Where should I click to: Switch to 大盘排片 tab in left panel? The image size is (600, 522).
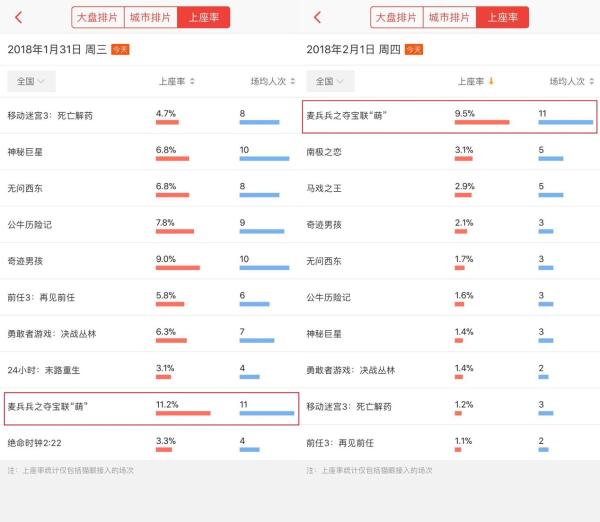pos(98,17)
